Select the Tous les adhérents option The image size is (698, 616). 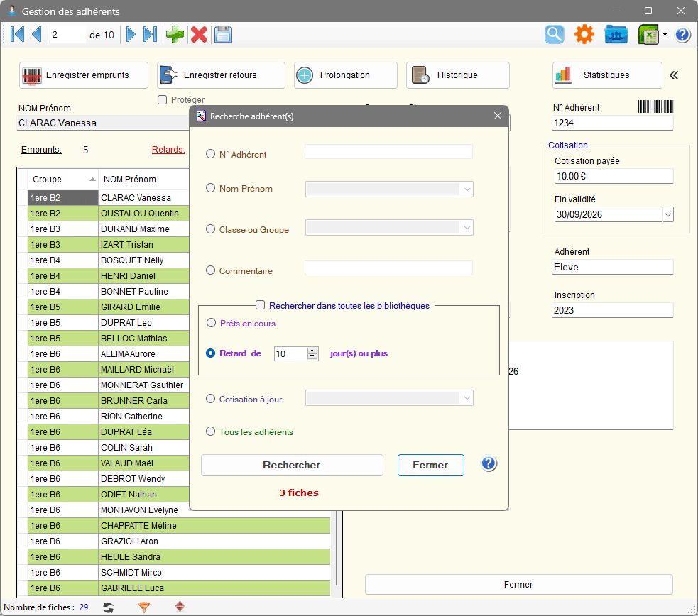pos(211,431)
